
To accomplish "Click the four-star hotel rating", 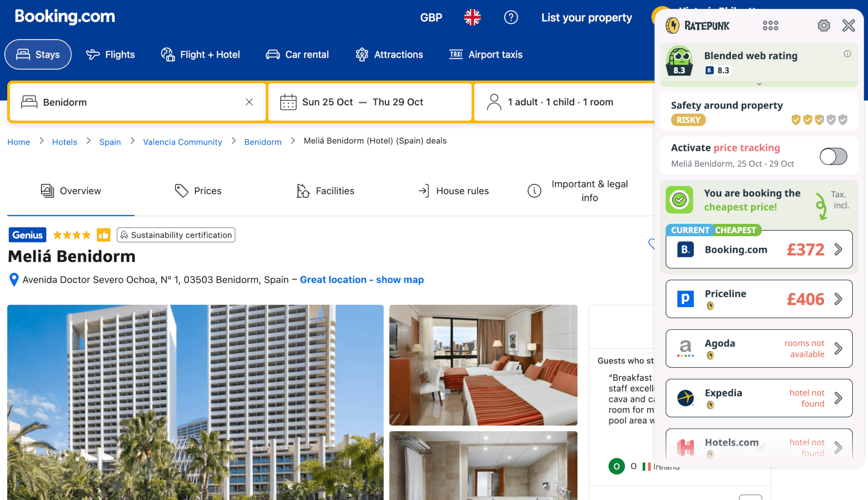I will (x=72, y=235).
